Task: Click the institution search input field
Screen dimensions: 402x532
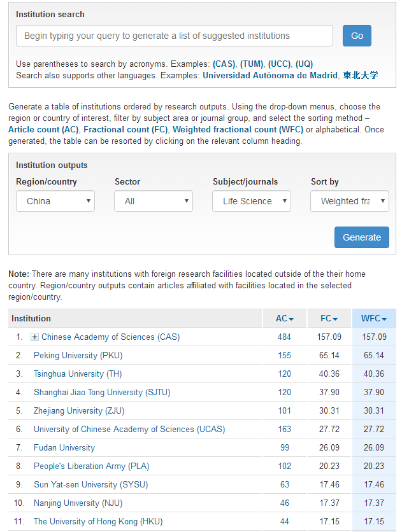Action: point(174,36)
